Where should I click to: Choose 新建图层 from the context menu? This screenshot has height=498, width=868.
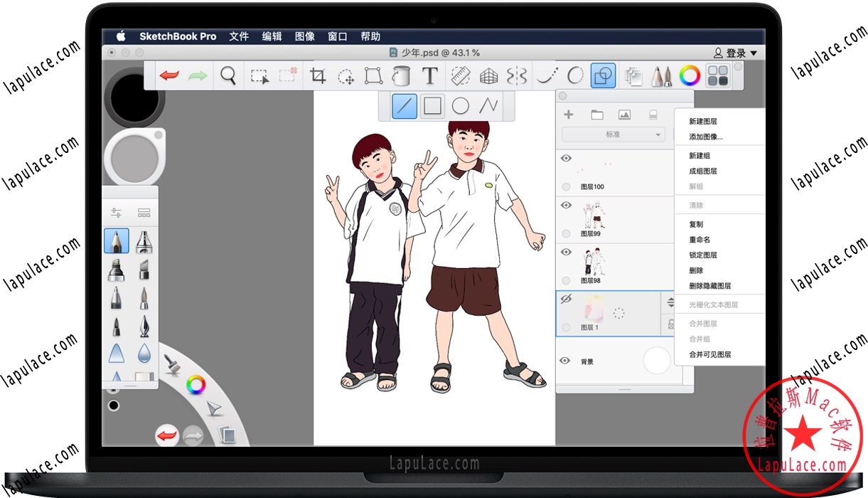[x=703, y=122]
